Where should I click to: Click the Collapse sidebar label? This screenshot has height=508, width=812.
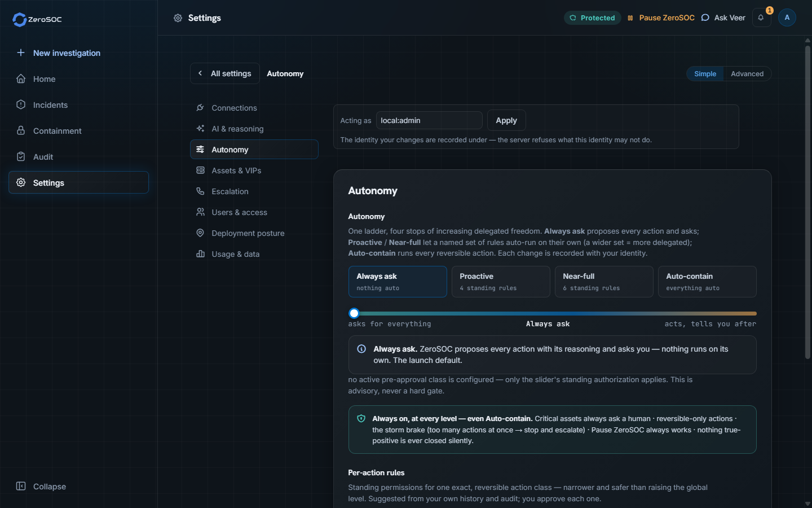pos(50,487)
